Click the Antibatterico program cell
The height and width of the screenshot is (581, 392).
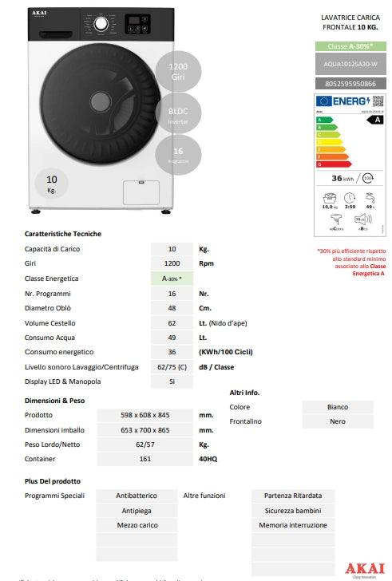[137, 496]
